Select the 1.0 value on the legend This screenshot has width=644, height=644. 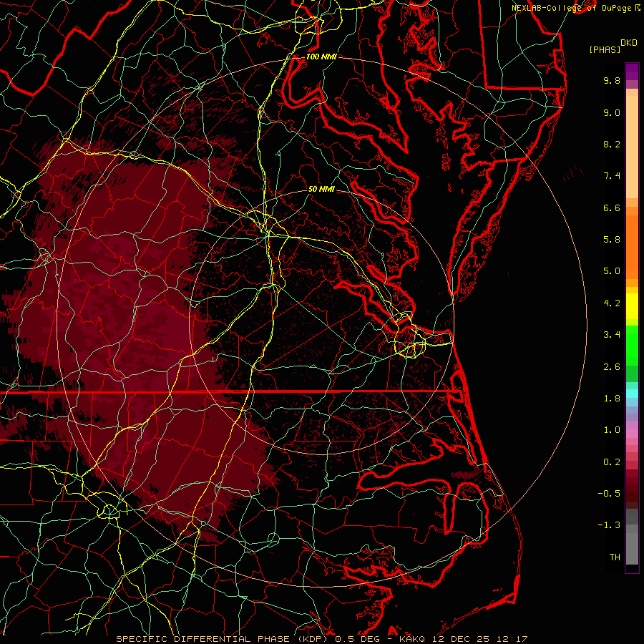[612, 430]
